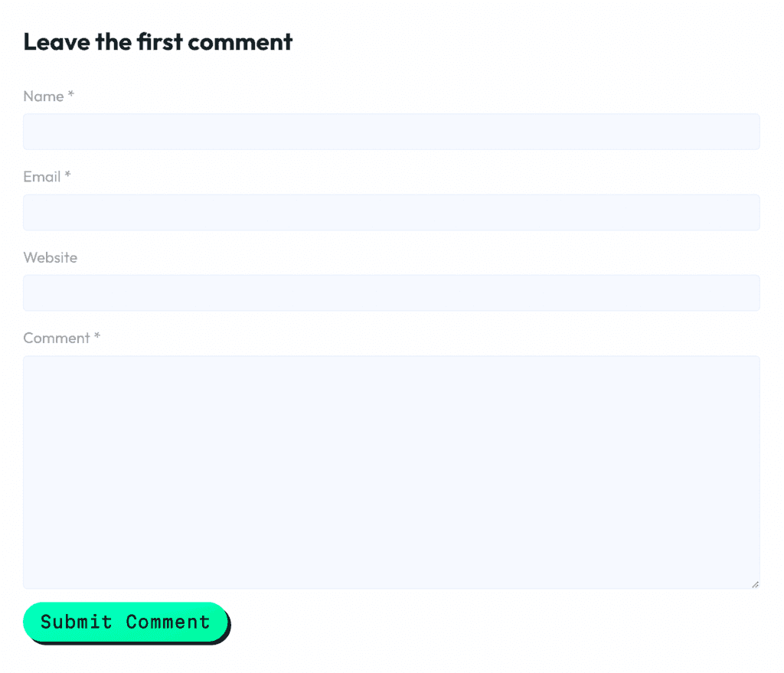The height and width of the screenshot is (673, 784).
Task: Click the 'Comment *' label
Action: coord(61,338)
